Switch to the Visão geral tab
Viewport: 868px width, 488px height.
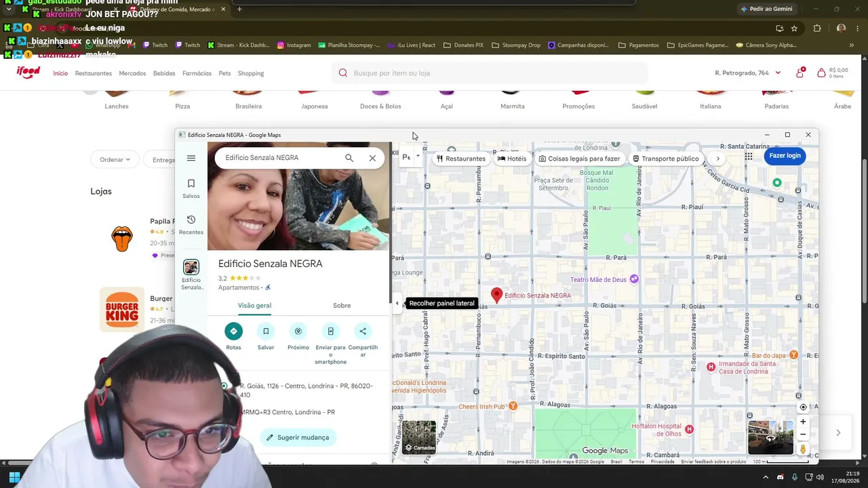tap(254, 306)
